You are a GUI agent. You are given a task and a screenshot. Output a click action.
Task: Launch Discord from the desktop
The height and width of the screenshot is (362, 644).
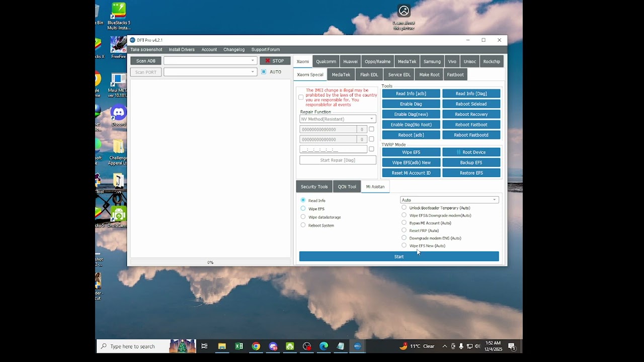119,116
